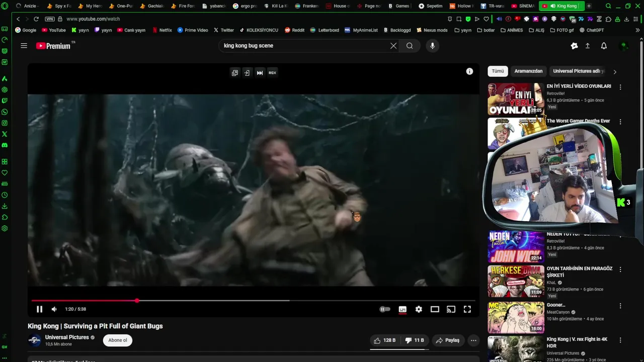
Task: Go to YouTube Premium home logo
Action: click(x=53, y=46)
